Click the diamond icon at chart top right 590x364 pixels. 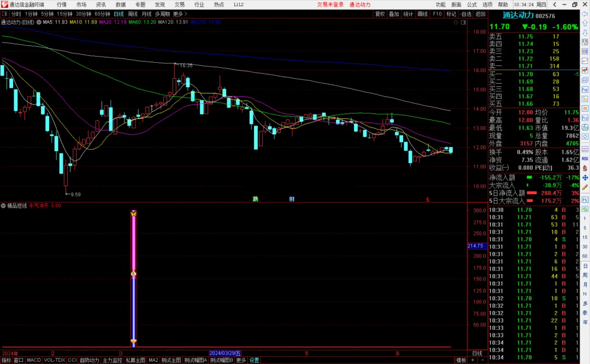pos(456,22)
